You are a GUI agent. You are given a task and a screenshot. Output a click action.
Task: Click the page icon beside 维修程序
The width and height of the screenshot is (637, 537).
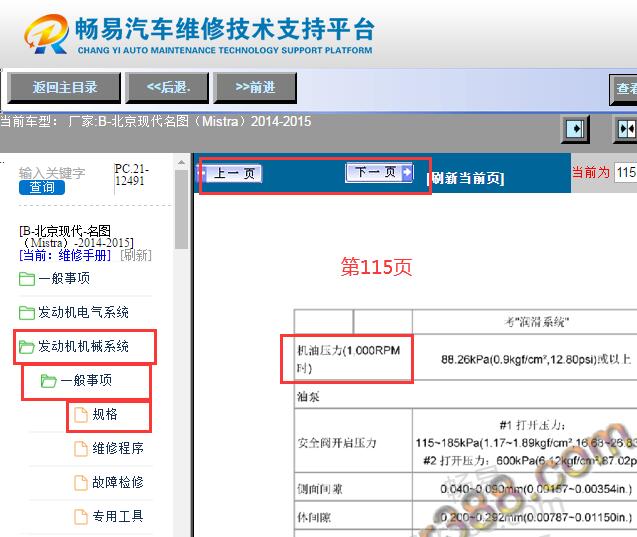[81, 449]
